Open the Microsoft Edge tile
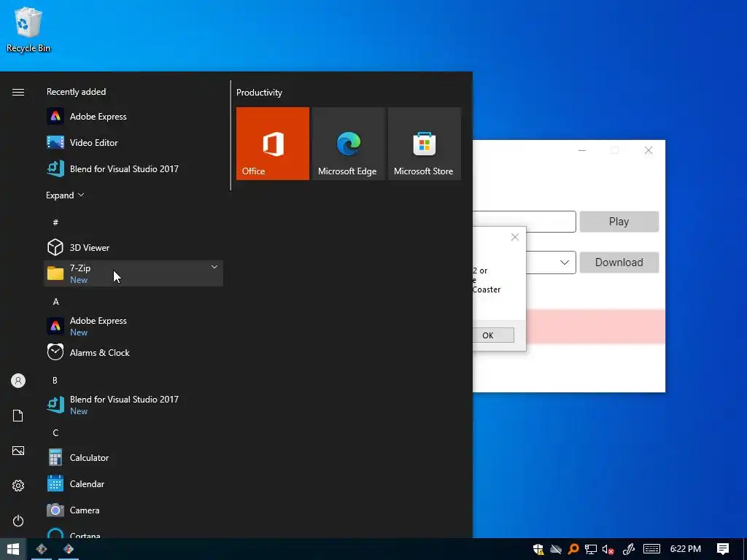The image size is (747, 560). click(348, 144)
